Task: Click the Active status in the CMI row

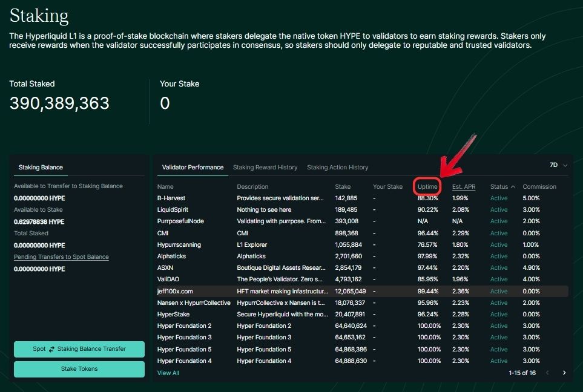Action: tap(499, 233)
